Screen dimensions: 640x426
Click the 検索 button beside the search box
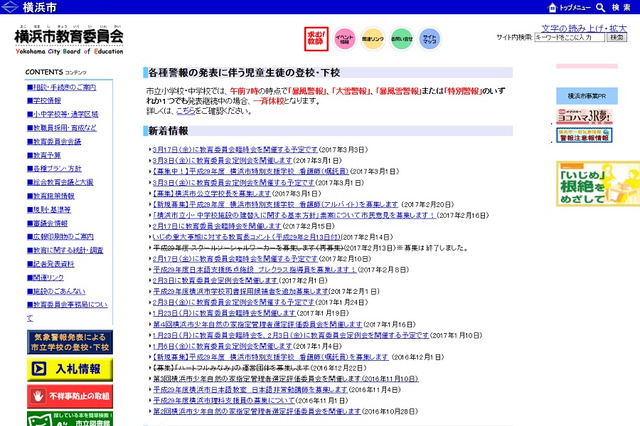tap(617, 37)
